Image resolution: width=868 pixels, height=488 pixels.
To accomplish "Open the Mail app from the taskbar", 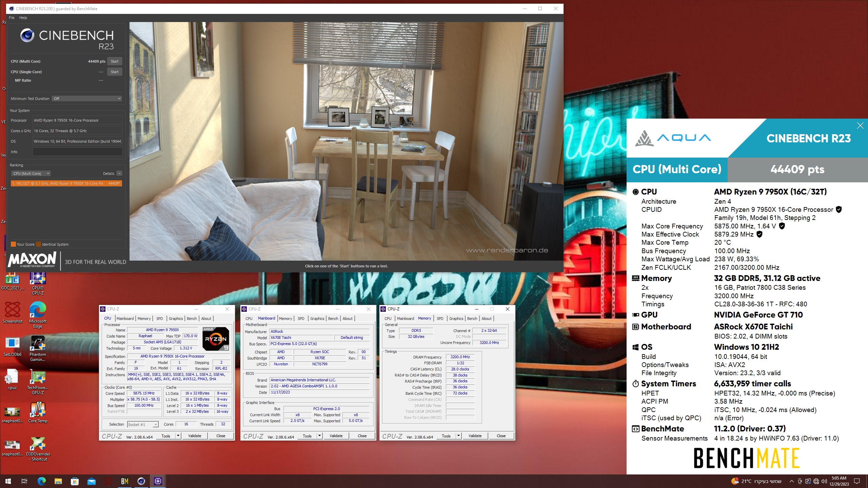I will tap(92, 481).
